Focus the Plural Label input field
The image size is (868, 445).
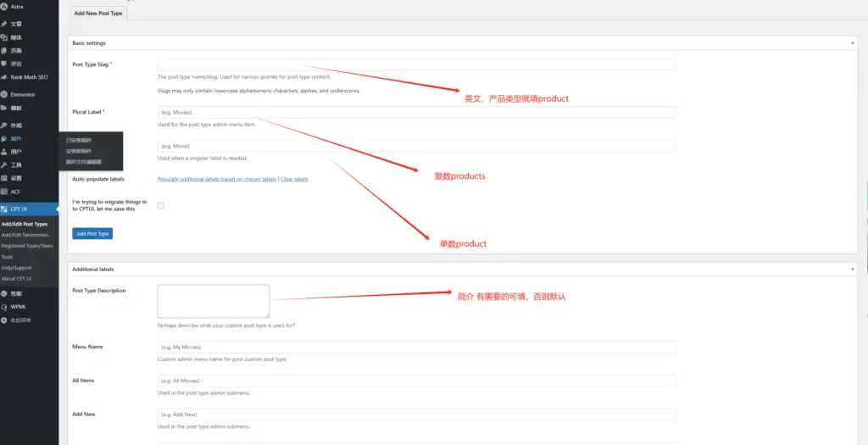417,113
